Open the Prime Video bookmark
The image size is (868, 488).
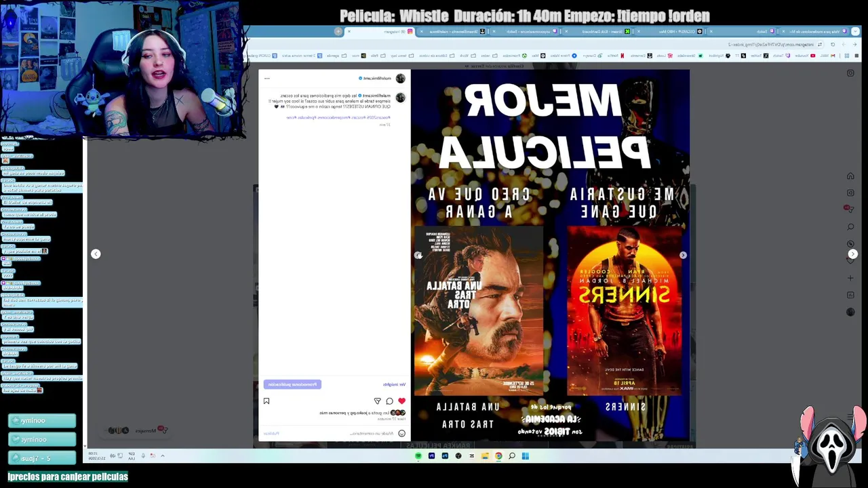(x=562, y=56)
